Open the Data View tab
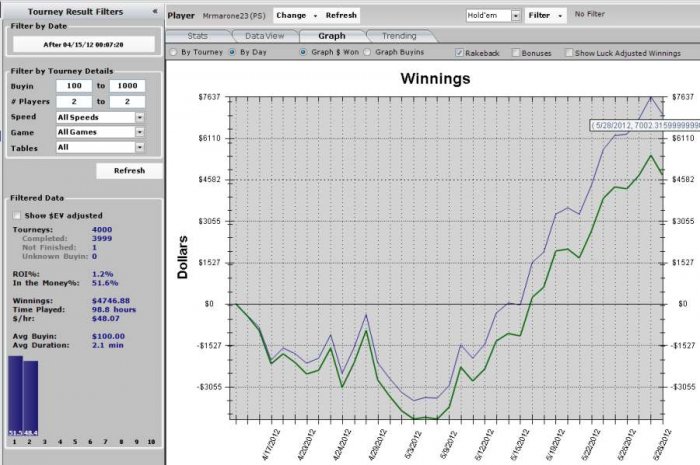 [x=264, y=35]
